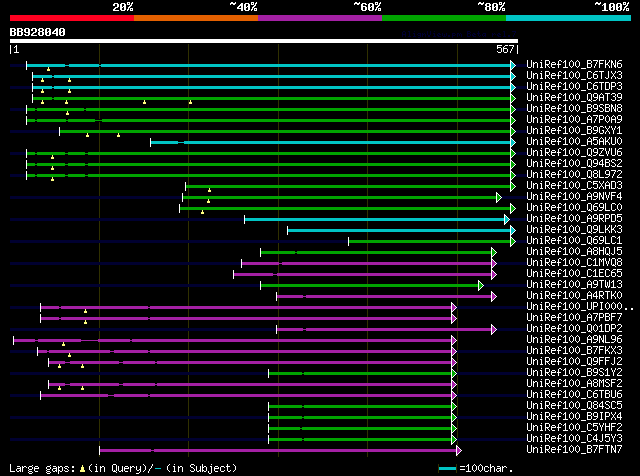
Task: Select the UniRef100_A8MSF2 label
Action: pos(574,384)
